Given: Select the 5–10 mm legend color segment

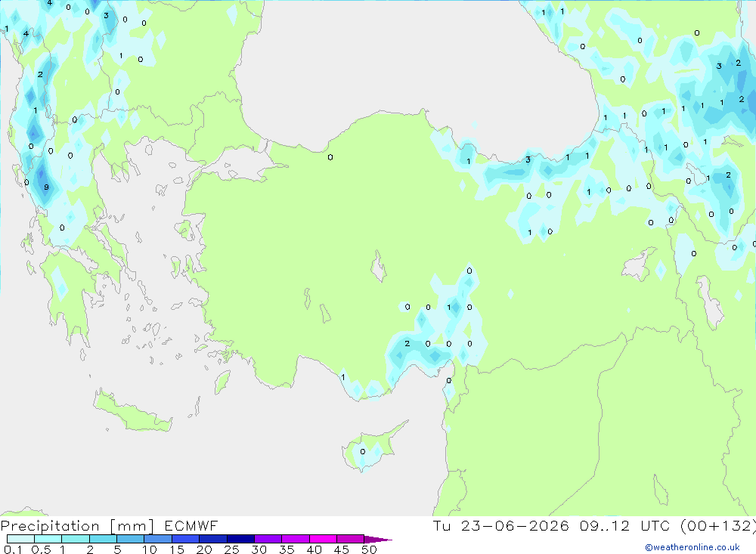Looking at the screenshot, I should pyautogui.click(x=131, y=539).
